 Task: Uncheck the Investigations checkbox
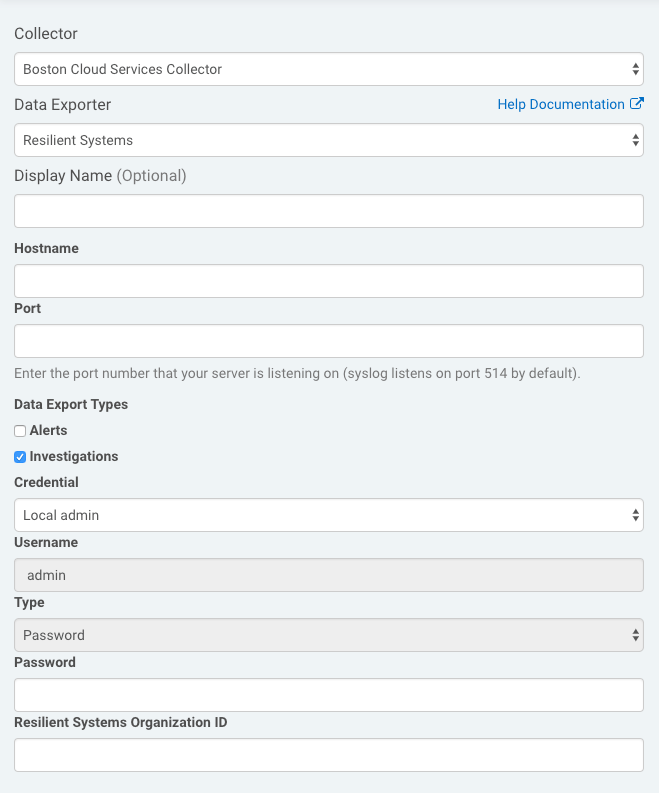pyautogui.click(x=20, y=457)
